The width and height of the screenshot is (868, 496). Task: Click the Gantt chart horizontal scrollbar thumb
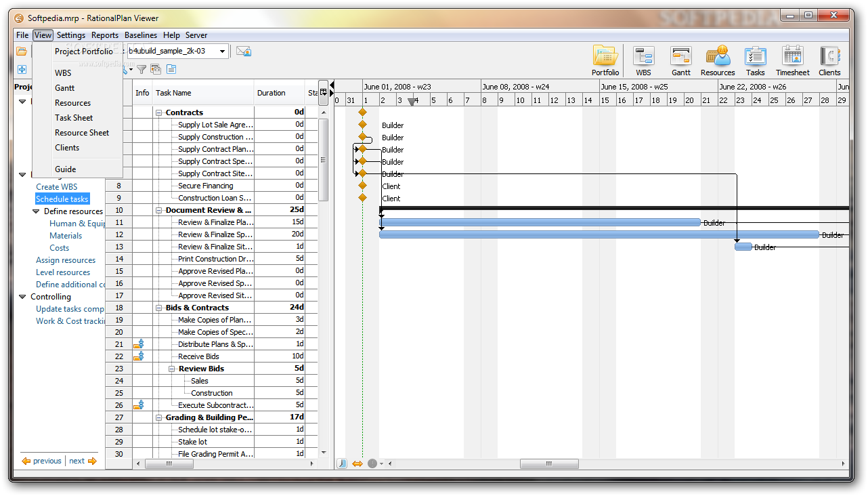point(549,464)
